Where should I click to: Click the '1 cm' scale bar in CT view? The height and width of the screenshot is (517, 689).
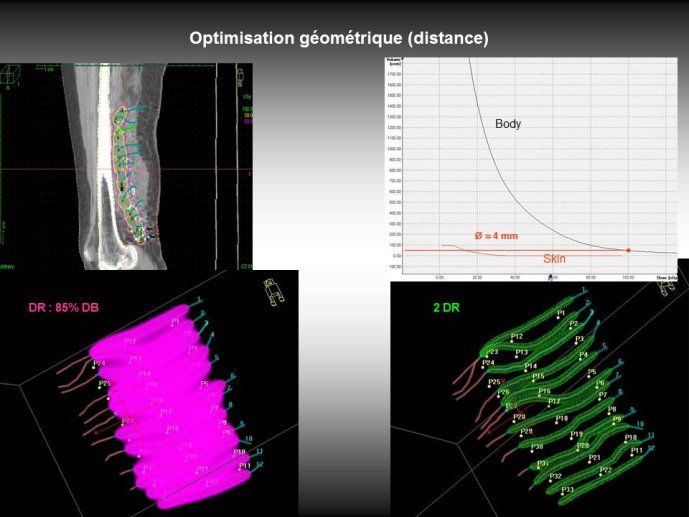44,69
